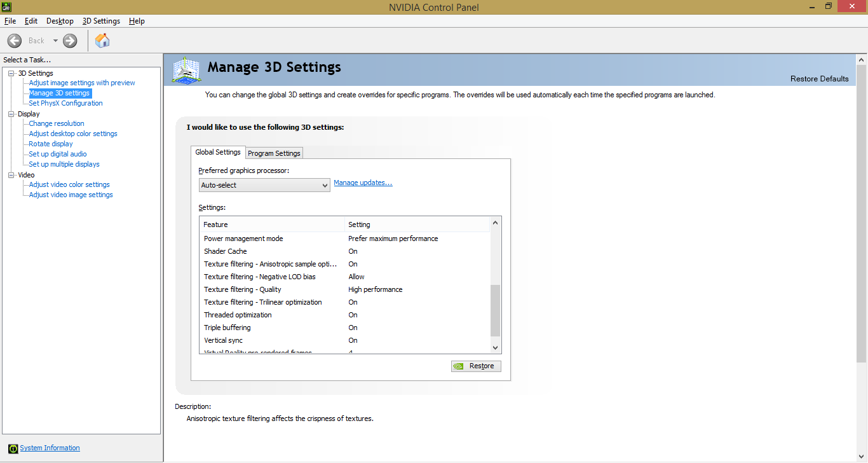868x463 pixels.
Task: Switch to the Global Settings tab
Action: pos(218,152)
